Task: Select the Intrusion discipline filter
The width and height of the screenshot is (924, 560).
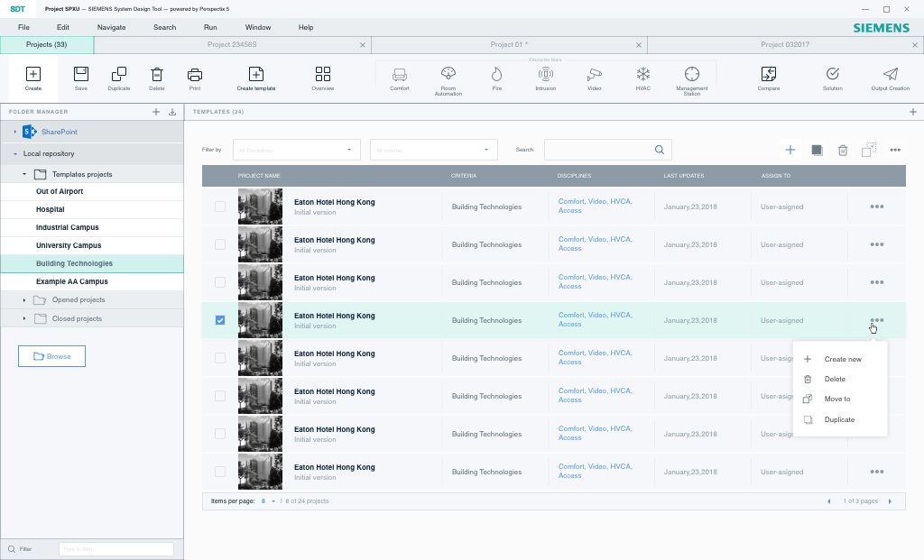Action: (546, 74)
